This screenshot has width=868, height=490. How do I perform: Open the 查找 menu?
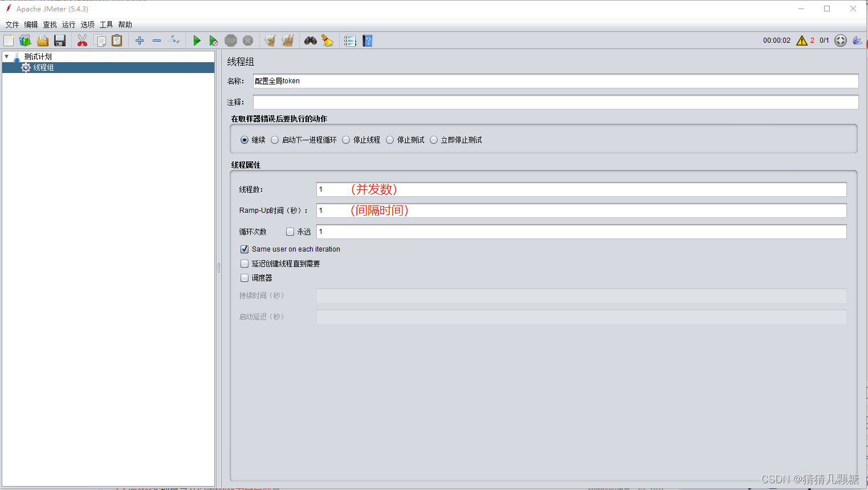tap(50, 25)
